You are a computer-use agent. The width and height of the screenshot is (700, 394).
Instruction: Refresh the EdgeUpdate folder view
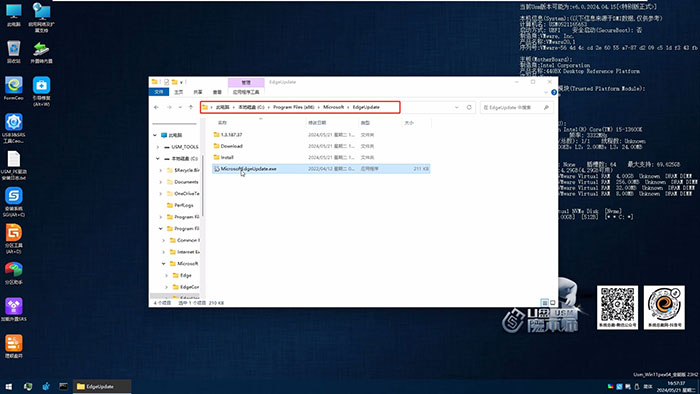pyautogui.click(x=469, y=107)
